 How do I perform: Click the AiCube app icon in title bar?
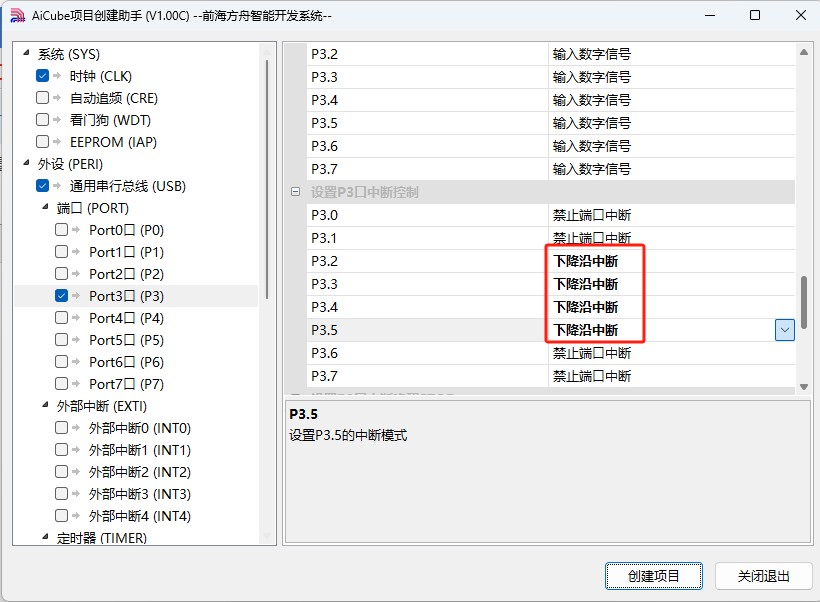[x=17, y=16]
